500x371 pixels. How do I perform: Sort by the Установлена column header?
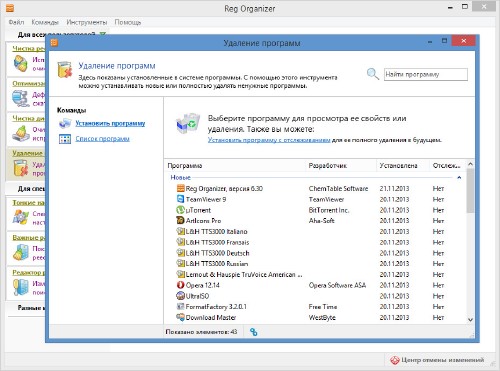(403, 166)
